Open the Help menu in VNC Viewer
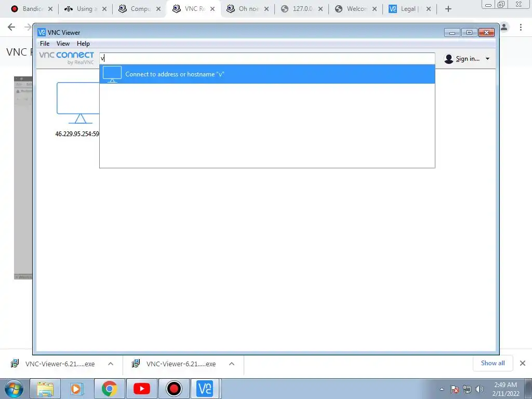532x399 pixels. (x=83, y=44)
